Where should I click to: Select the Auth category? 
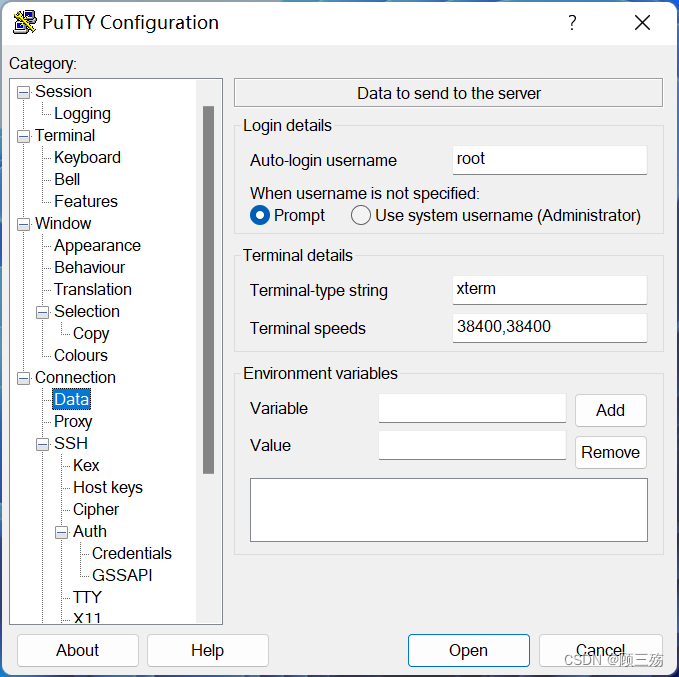tap(90, 531)
